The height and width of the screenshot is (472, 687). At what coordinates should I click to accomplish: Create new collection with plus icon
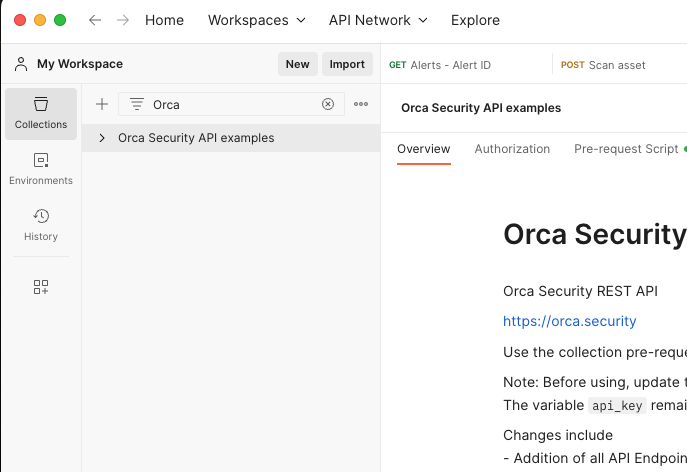pos(102,104)
